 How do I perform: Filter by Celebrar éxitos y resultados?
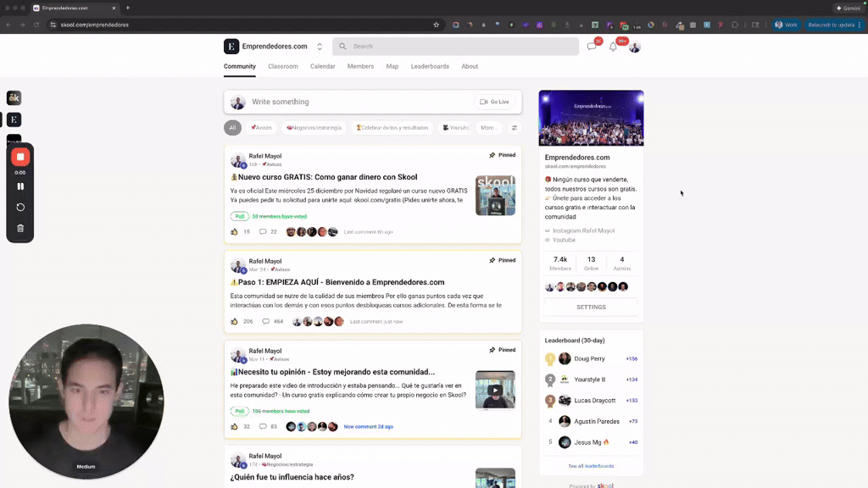pyautogui.click(x=392, y=128)
